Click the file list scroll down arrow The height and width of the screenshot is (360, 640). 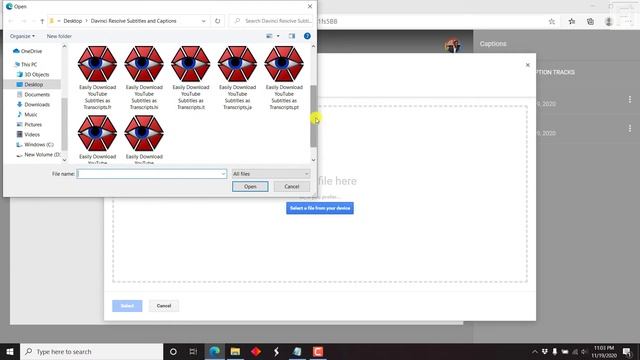(x=313, y=160)
